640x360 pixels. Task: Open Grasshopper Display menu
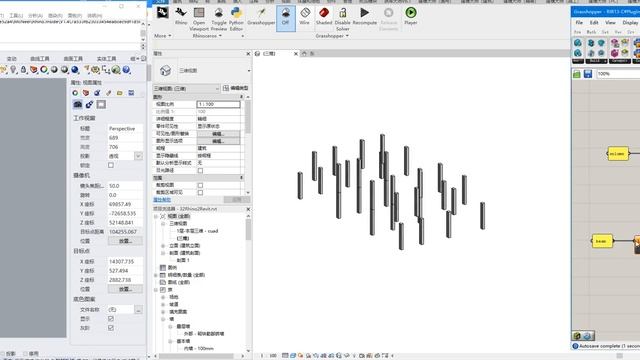click(x=630, y=22)
